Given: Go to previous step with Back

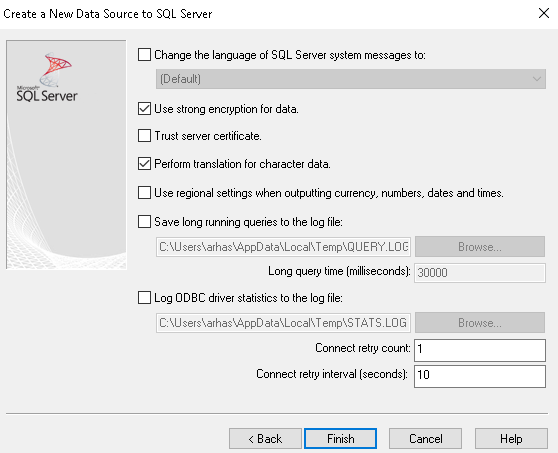Looking at the screenshot, I should point(265,438).
